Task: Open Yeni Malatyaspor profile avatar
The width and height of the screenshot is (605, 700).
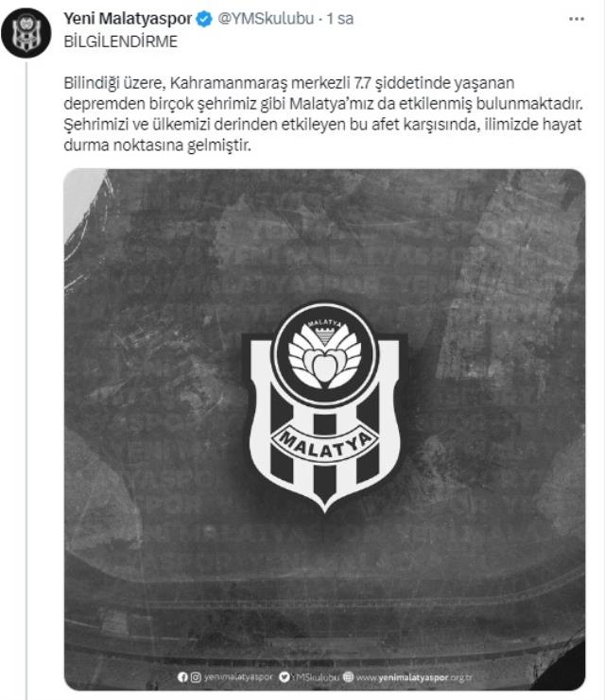Action: pos(26,32)
